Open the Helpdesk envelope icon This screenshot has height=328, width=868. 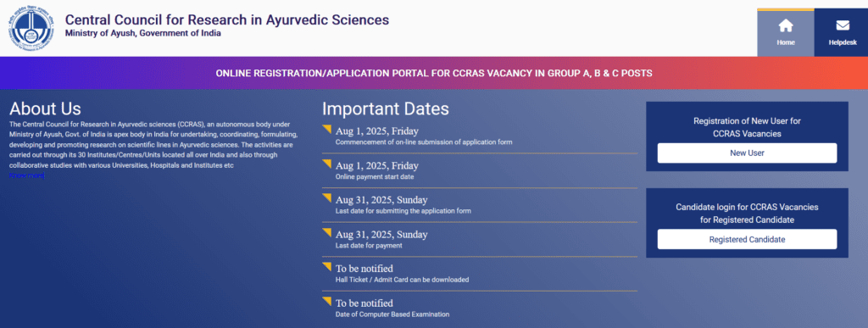(x=842, y=25)
